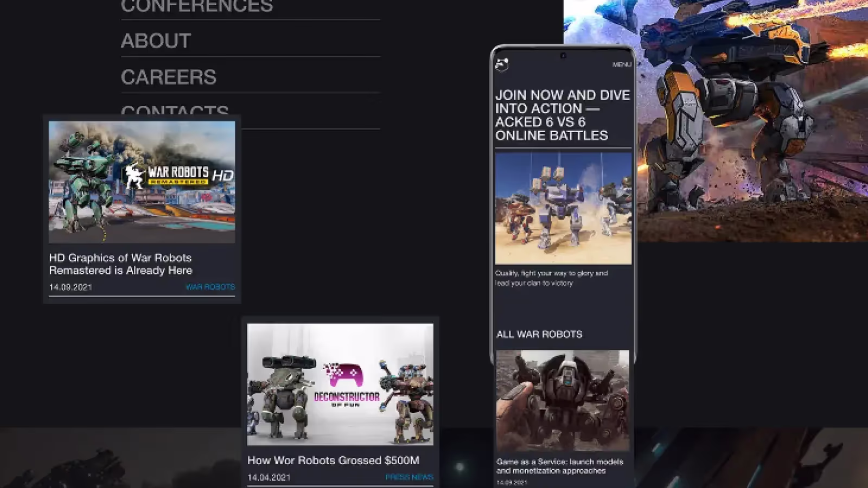Open MENU in the phone mockup header
868x488 pixels.
point(622,65)
